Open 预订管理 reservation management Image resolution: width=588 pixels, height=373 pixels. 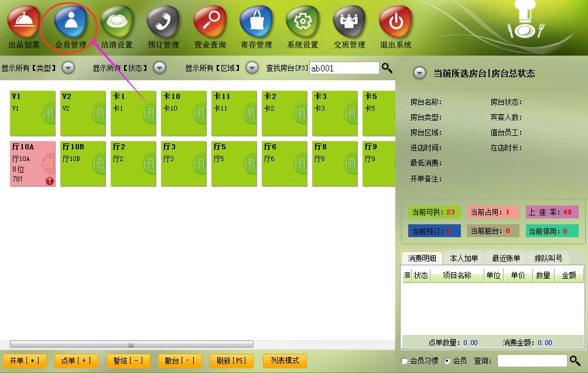tap(163, 22)
